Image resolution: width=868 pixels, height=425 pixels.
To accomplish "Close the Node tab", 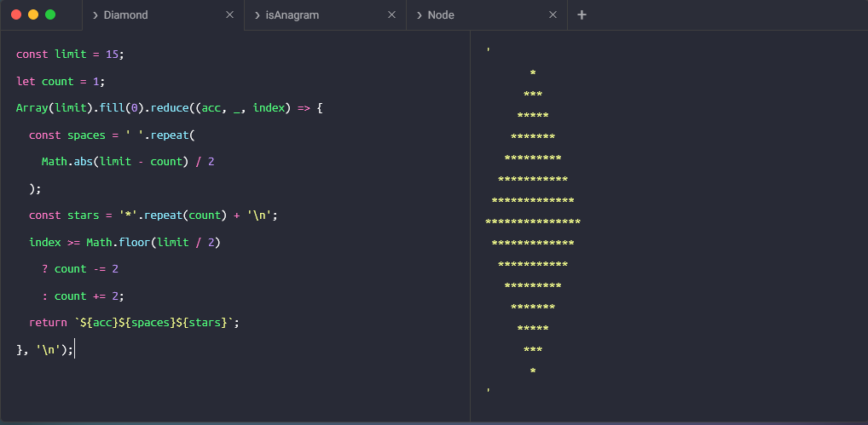I will click(x=553, y=15).
